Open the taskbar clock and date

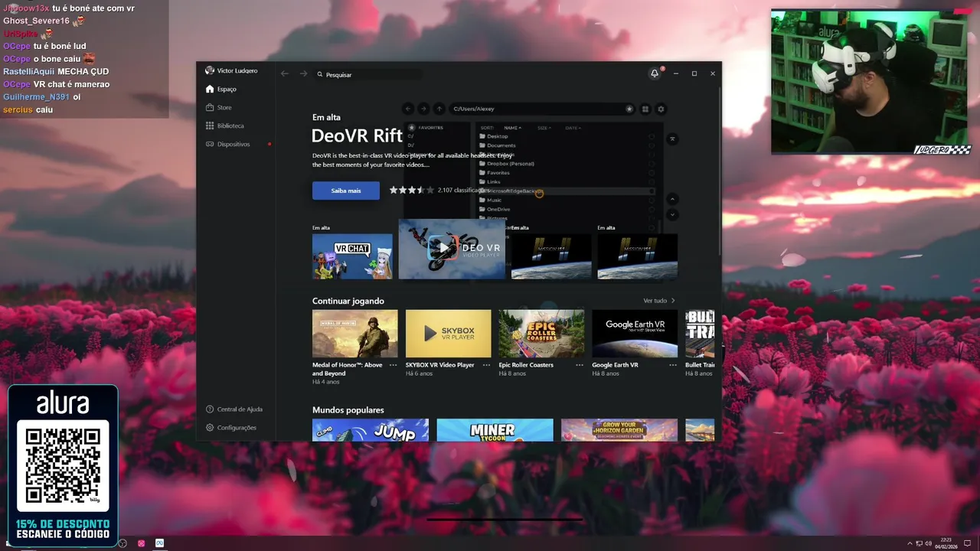pos(946,543)
